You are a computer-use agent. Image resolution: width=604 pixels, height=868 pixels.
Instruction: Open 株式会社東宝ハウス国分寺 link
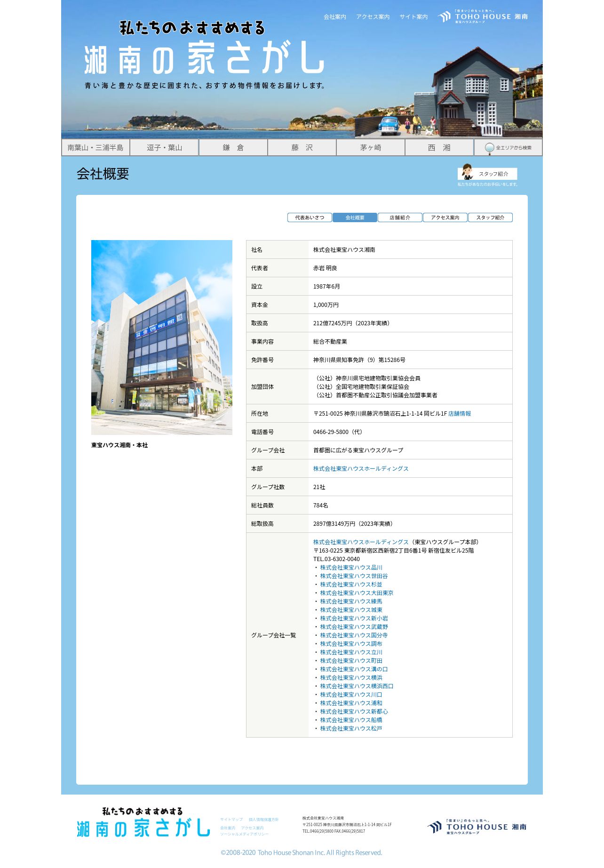[354, 635]
